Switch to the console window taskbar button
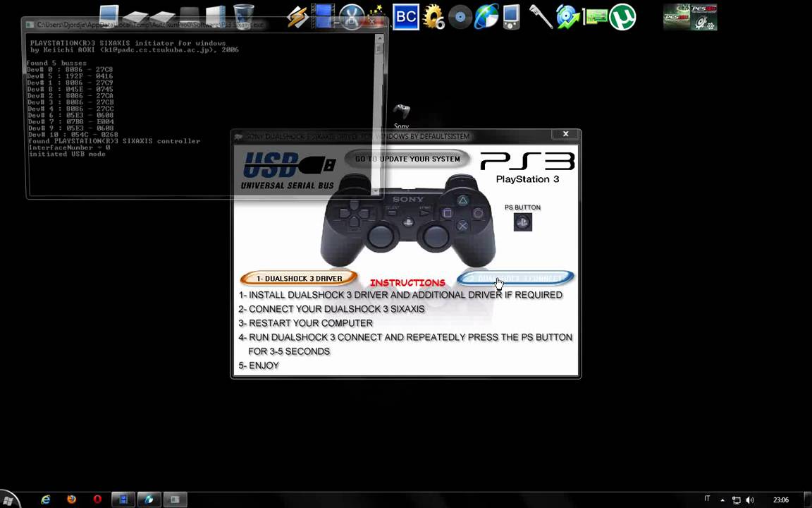This screenshot has width=812, height=508. (175, 500)
